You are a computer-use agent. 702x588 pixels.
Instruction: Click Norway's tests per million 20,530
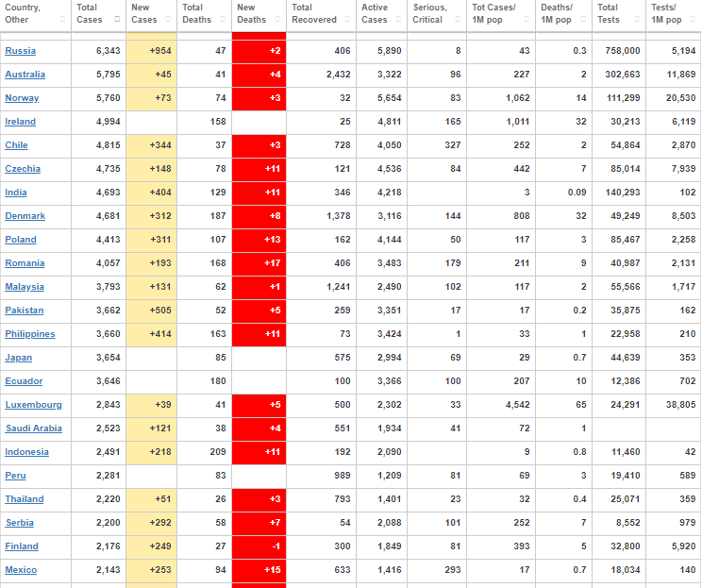[680, 98]
